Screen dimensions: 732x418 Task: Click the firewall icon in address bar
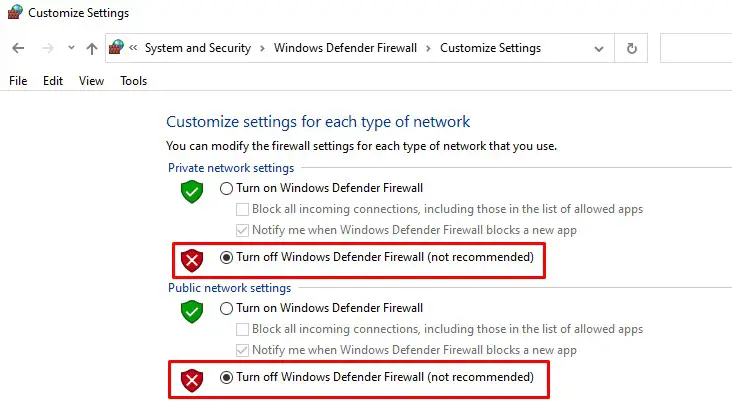(x=116, y=47)
